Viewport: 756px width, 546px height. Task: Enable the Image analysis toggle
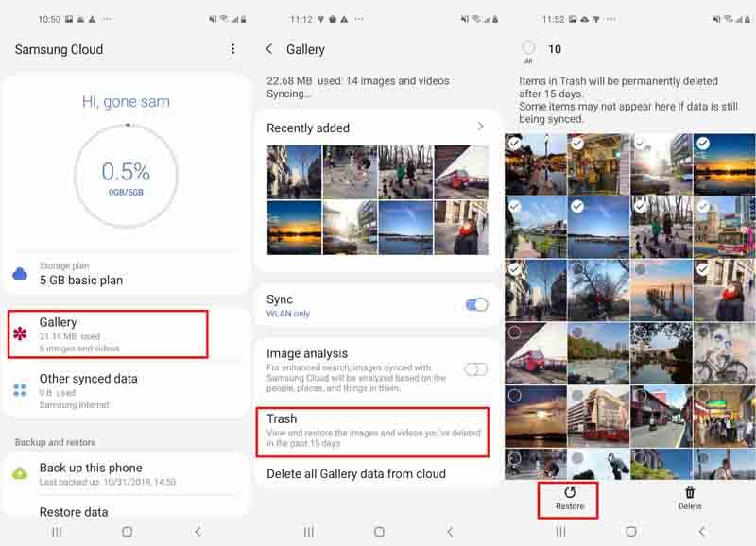pyautogui.click(x=475, y=369)
